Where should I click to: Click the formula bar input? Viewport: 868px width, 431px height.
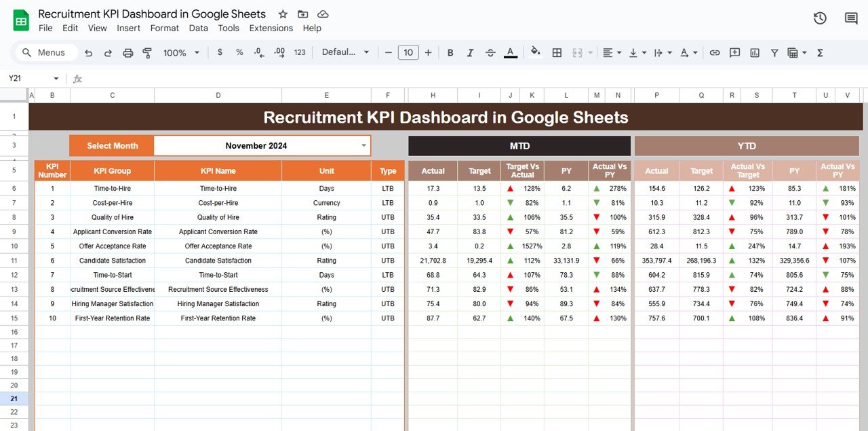(x=475, y=79)
